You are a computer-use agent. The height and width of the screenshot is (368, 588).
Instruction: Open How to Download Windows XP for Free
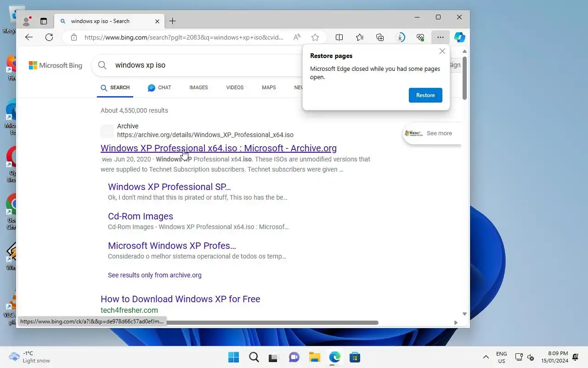click(181, 299)
